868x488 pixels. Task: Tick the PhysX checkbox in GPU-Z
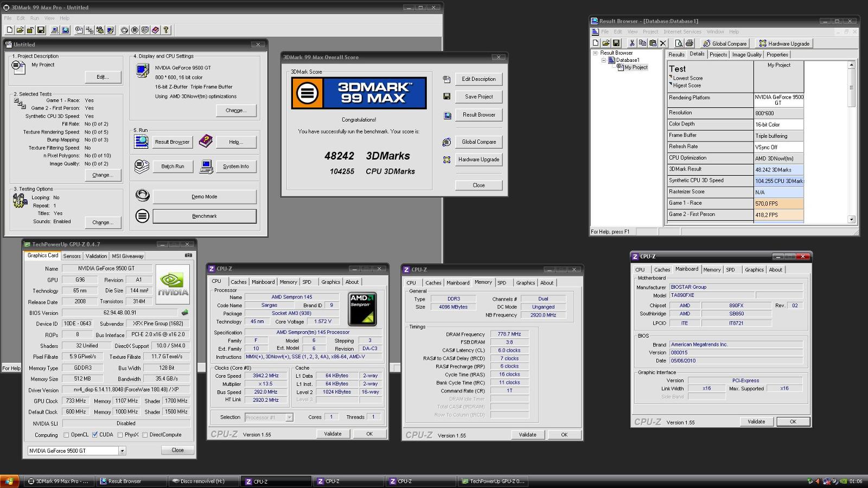(120, 435)
